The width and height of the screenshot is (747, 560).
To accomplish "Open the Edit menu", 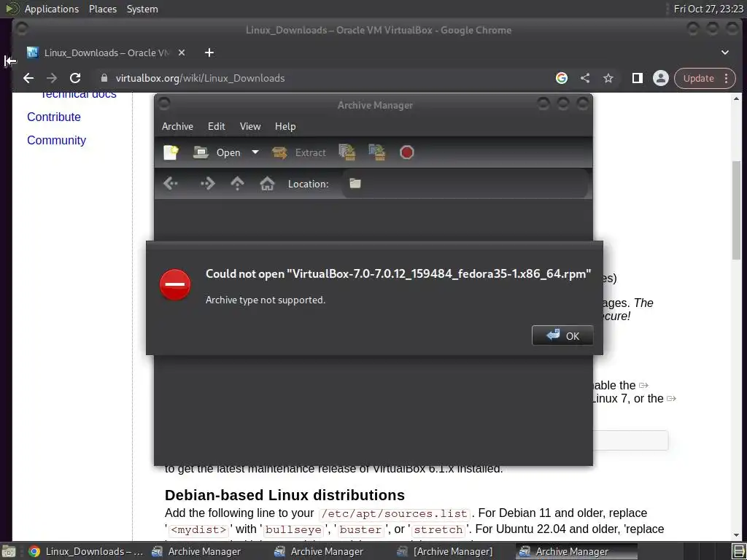I will pos(216,126).
